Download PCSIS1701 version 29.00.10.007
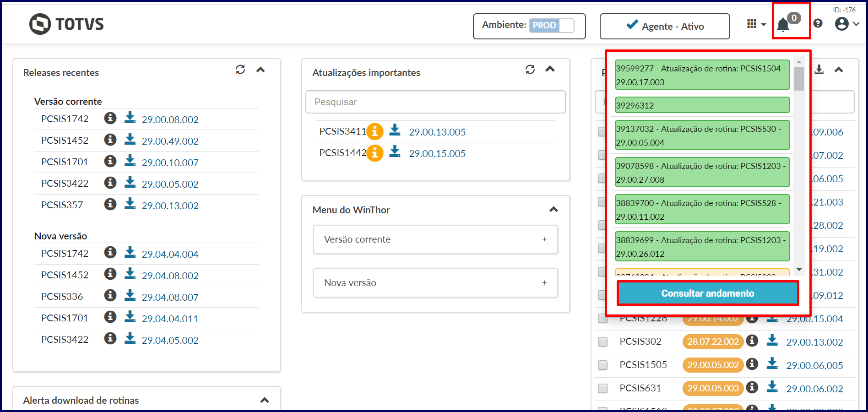Image resolution: width=868 pixels, height=412 pixels. [130, 161]
